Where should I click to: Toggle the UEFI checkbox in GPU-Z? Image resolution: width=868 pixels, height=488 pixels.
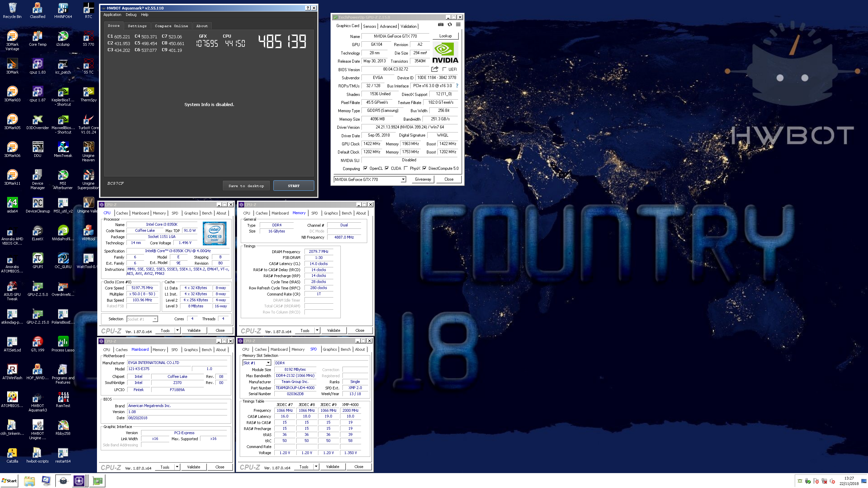[445, 69]
